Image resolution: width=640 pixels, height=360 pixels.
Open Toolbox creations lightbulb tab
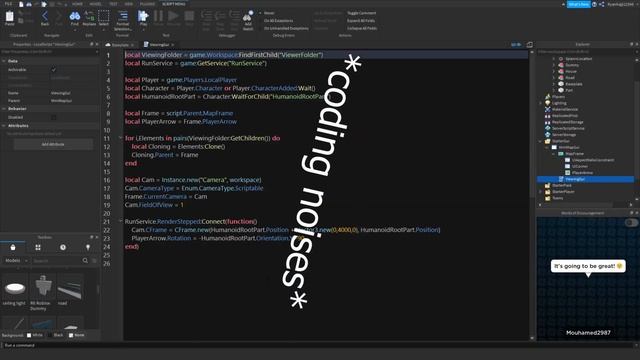(x=88, y=247)
